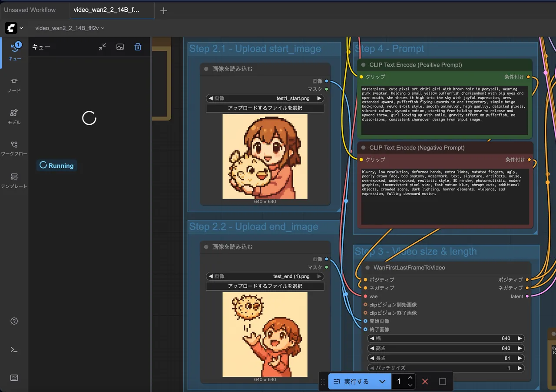Click the 実行する run button
Viewport: 556px width, 392px height.
point(351,382)
